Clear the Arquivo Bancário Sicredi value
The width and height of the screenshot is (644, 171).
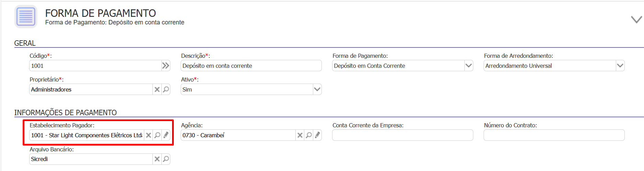pyautogui.click(x=157, y=159)
